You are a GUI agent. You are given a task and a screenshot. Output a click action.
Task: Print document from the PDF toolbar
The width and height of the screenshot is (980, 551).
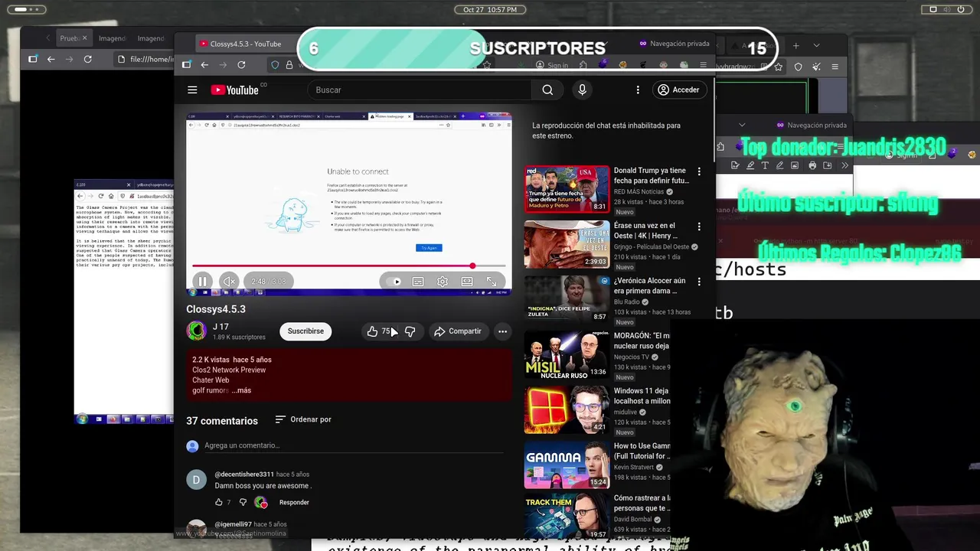[x=812, y=165]
